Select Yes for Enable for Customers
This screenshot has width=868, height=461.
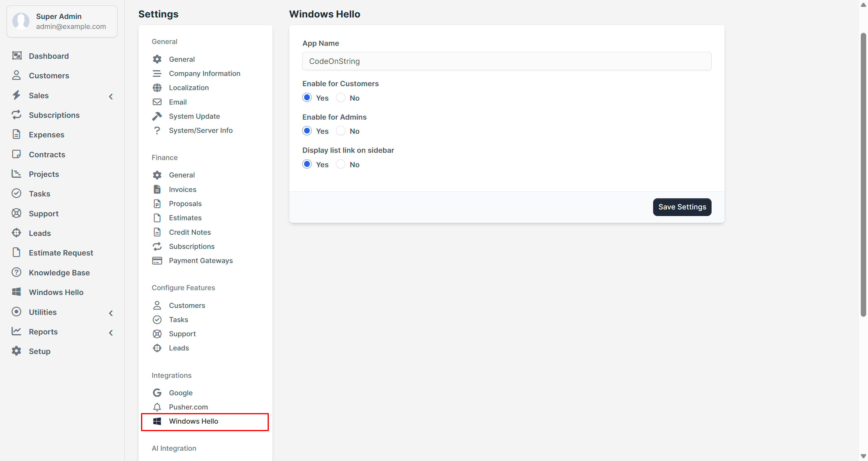[x=307, y=97]
